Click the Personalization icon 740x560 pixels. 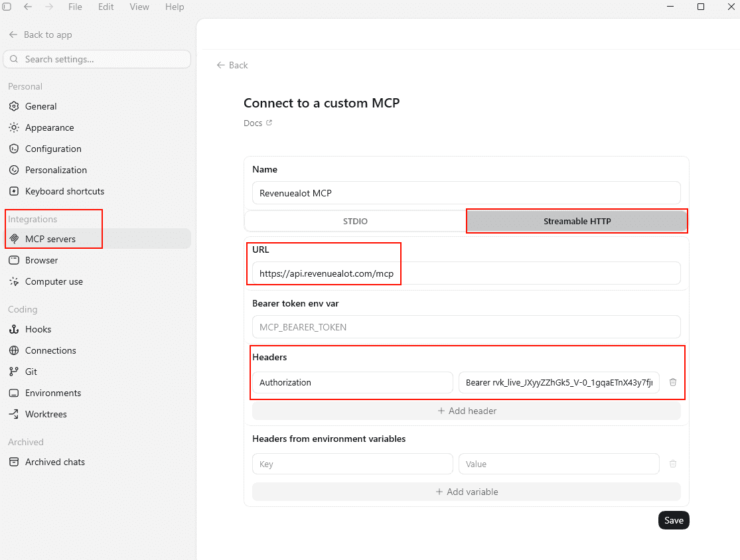pyautogui.click(x=14, y=170)
